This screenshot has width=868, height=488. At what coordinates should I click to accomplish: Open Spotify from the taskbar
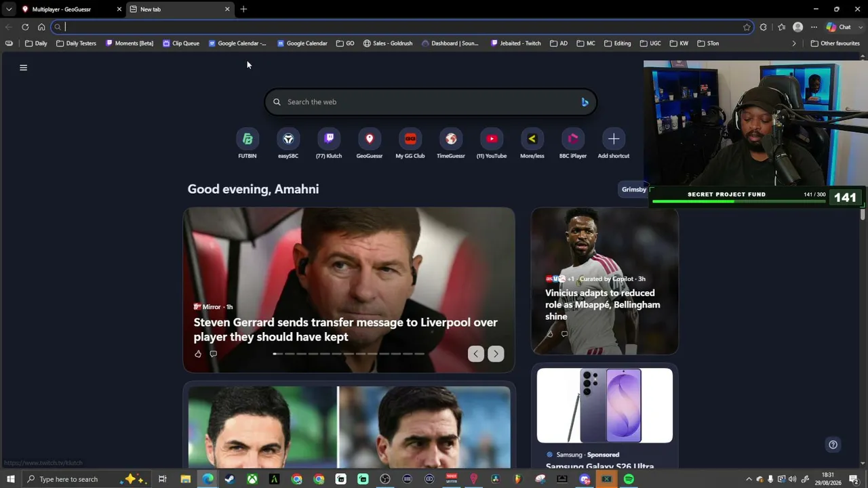[x=629, y=479]
